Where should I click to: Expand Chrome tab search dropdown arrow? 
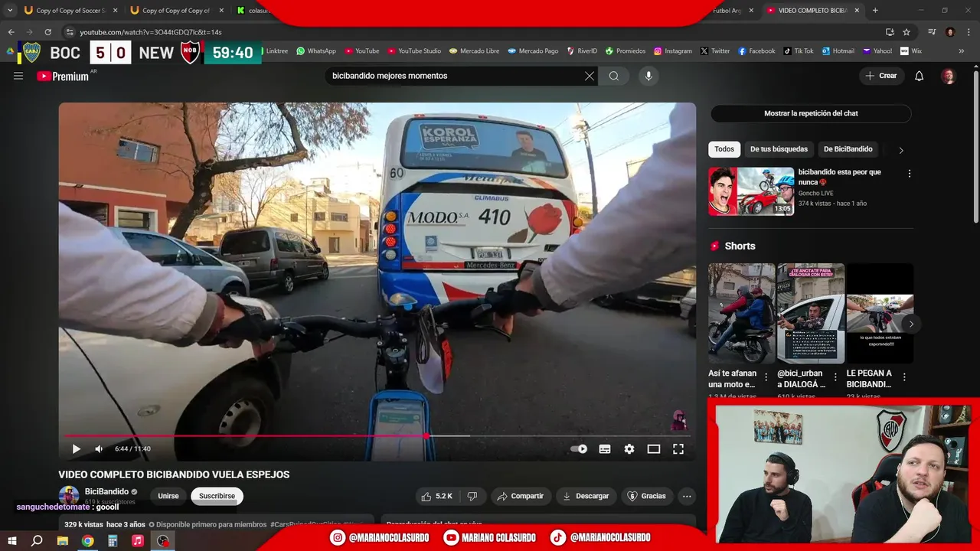pos(10,11)
